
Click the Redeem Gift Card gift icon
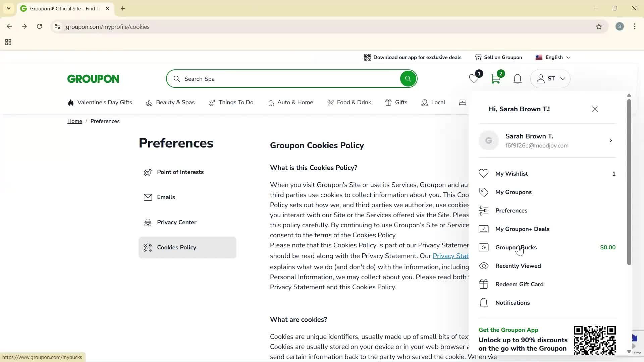(x=484, y=284)
